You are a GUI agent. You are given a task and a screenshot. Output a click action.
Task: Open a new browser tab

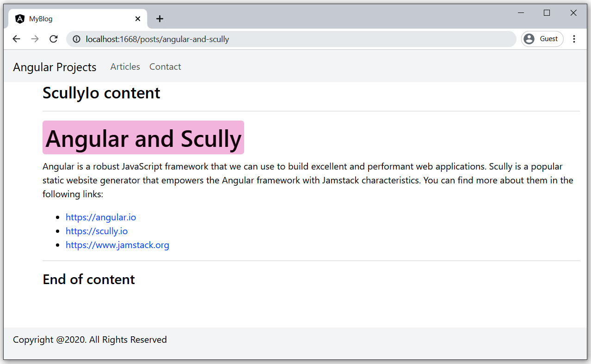160,19
